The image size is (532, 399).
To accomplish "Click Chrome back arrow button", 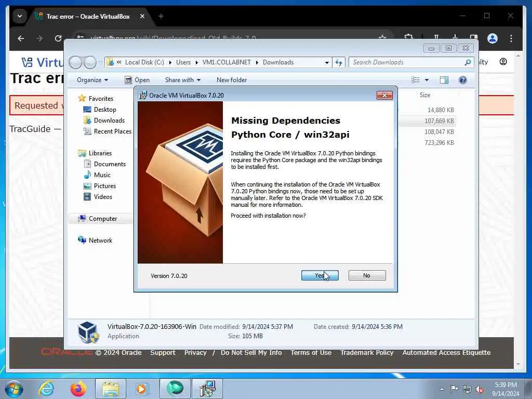I will click(x=21, y=38).
